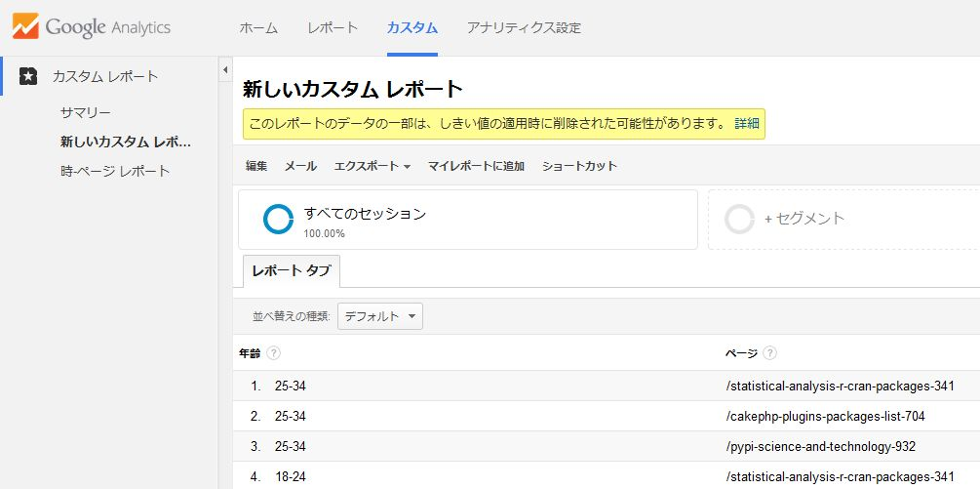Select the レポート タブ tab
This screenshot has width=980, height=489.
click(x=291, y=271)
